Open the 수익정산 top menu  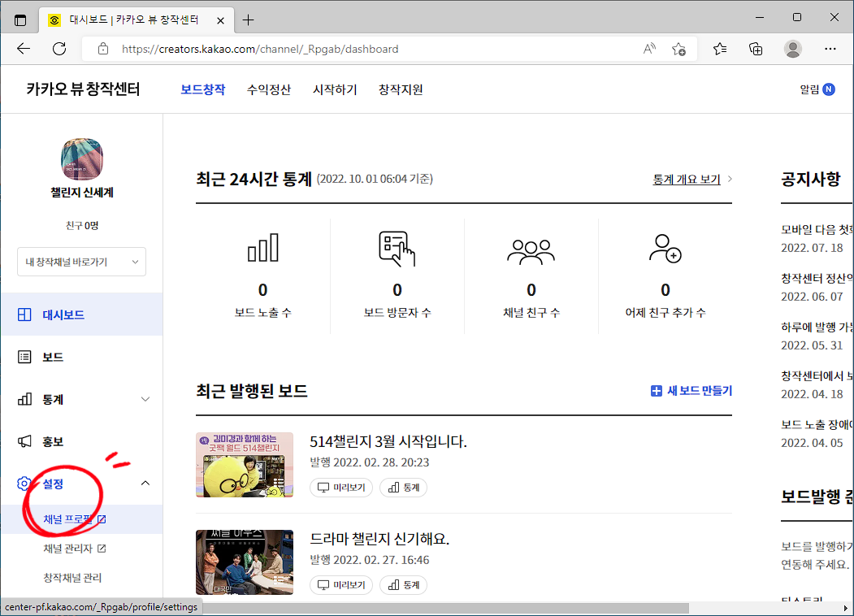pos(268,89)
